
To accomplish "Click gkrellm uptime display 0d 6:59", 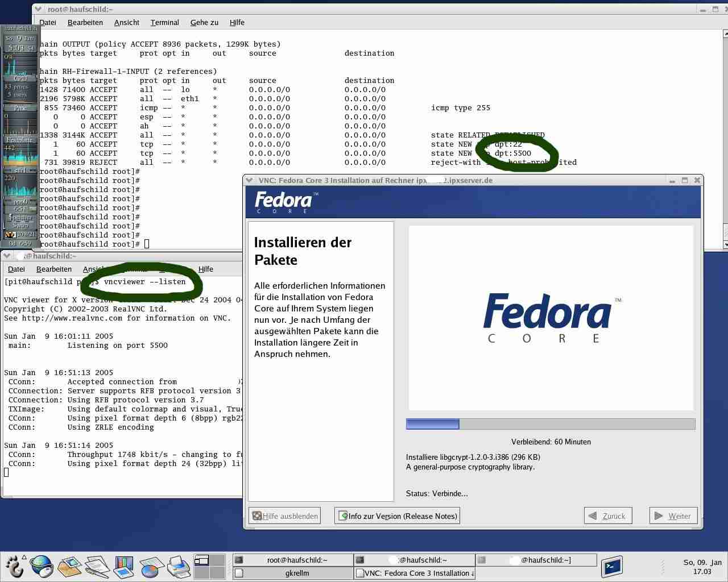I will click(20, 243).
